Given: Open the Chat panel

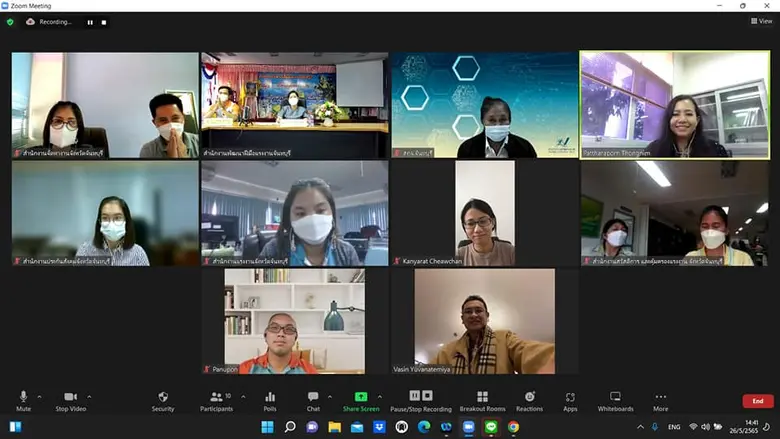Looking at the screenshot, I should (x=313, y=399).
